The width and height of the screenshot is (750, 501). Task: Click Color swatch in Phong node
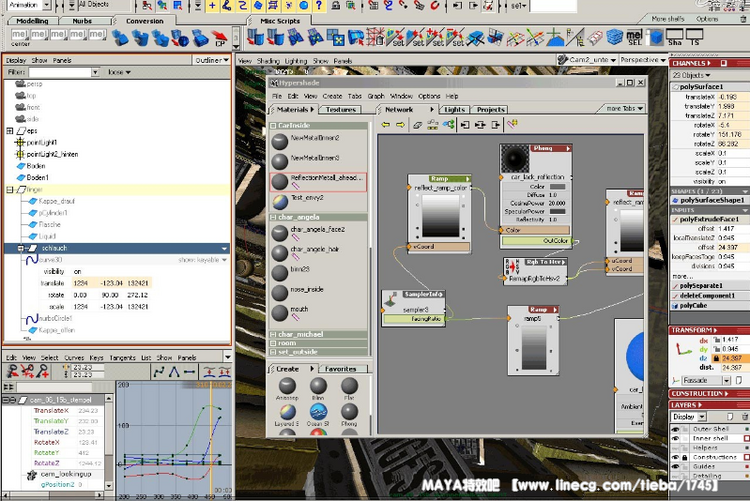pos(557,187)
